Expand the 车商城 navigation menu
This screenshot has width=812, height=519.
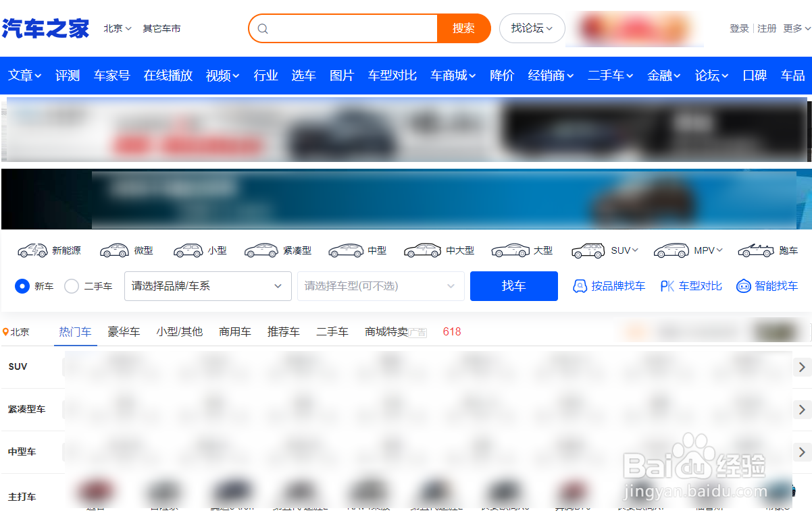point(453,76)
